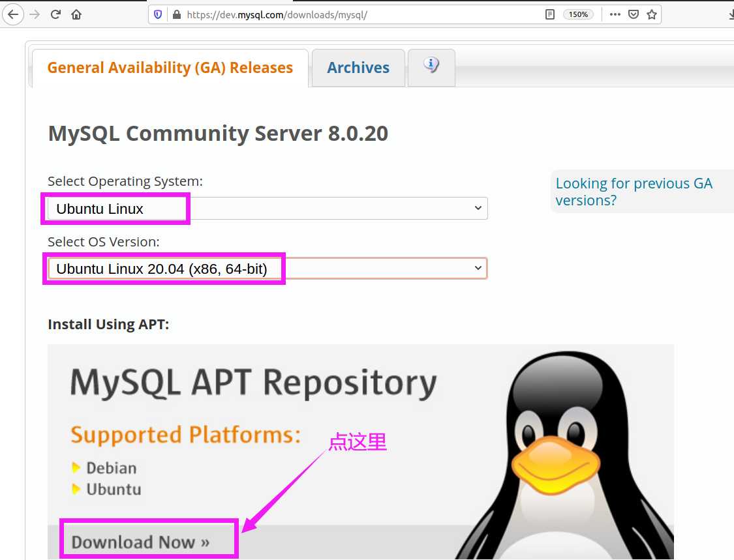Viewport: 734px width, 560px height.
Task: Toggle reader view icon in address bar
Action: point(550,14)
